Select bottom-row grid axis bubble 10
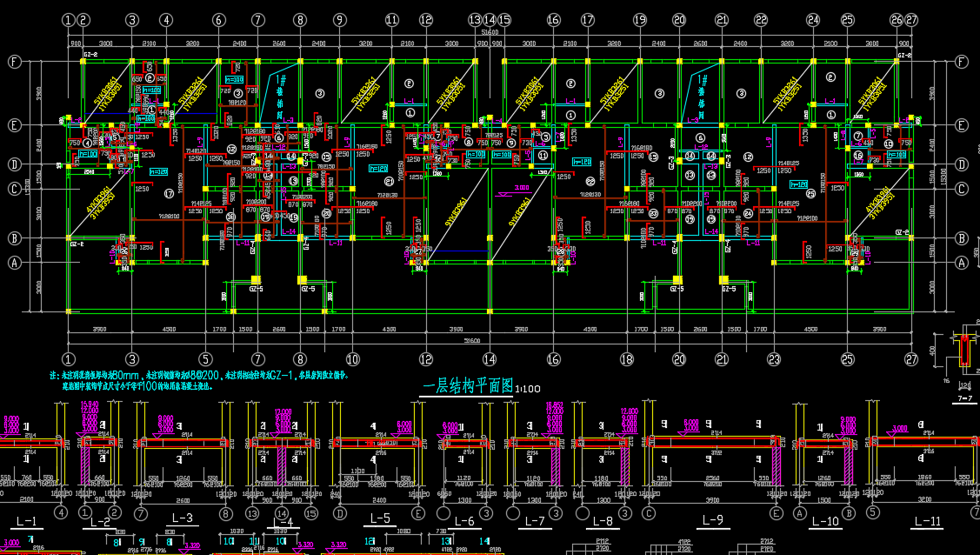The width and height of the screenshot is (980, 555). pyautogui.click(x=353, y=358)
